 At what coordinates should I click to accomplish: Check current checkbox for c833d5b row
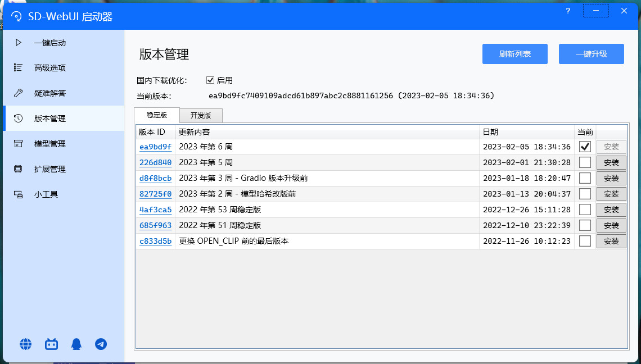585,241
